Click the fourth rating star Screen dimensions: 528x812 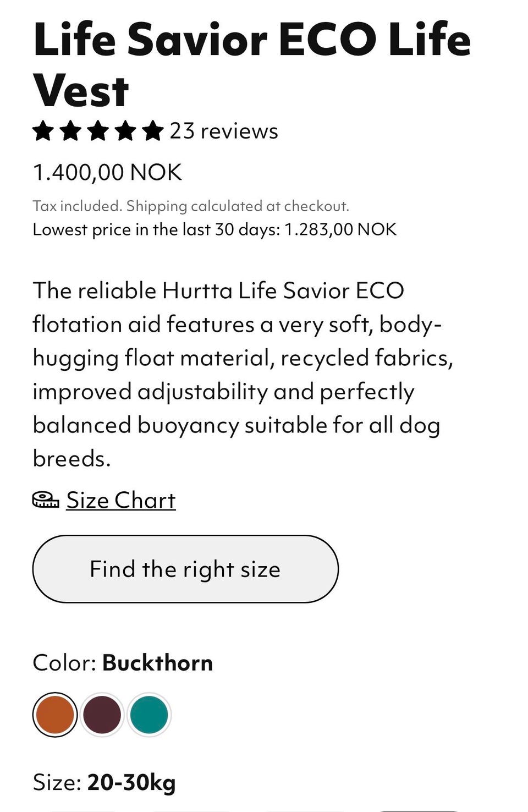coord(126,131)
